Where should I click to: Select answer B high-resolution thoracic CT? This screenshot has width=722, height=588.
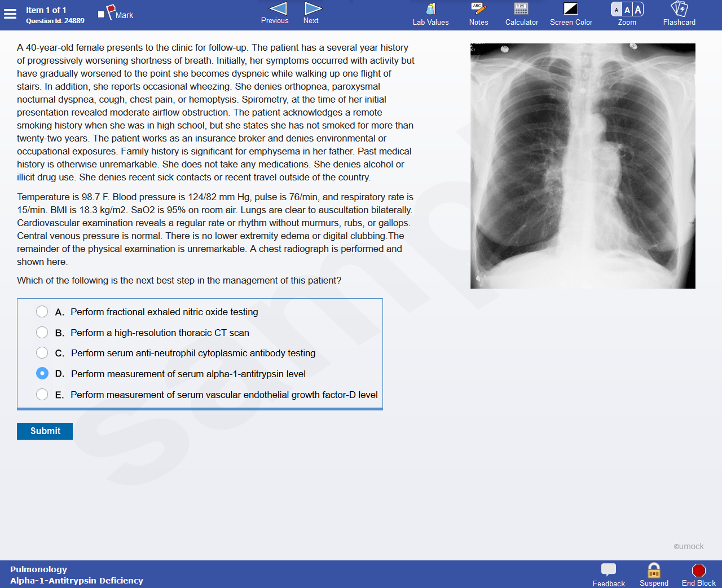coord(42,333)
